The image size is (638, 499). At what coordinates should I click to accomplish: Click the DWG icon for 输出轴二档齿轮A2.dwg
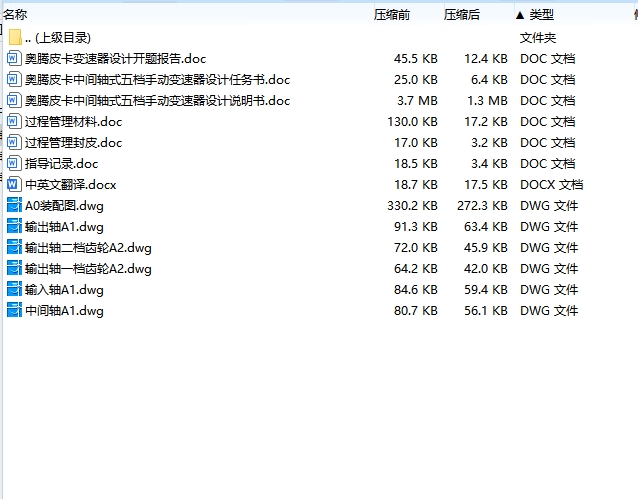click(x=14, y=247)
